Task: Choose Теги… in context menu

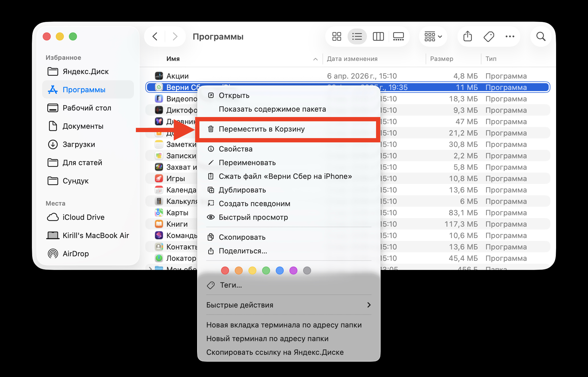Action: click(289, 285)
